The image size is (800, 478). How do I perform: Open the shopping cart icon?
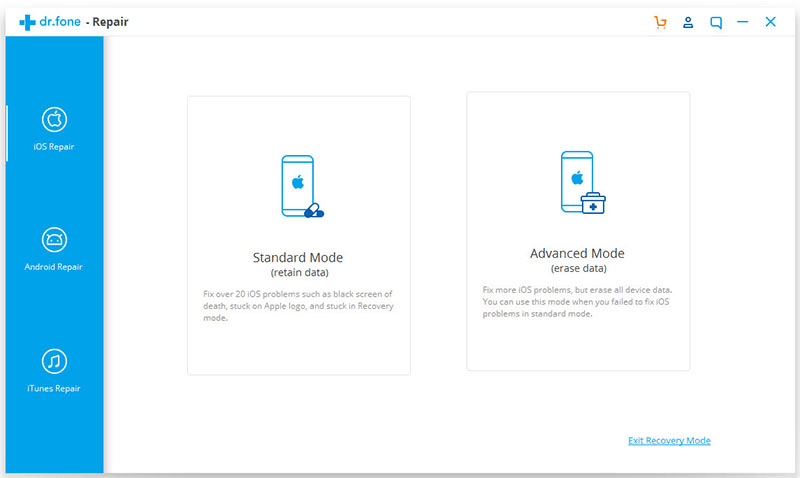(x=660, y=22)
